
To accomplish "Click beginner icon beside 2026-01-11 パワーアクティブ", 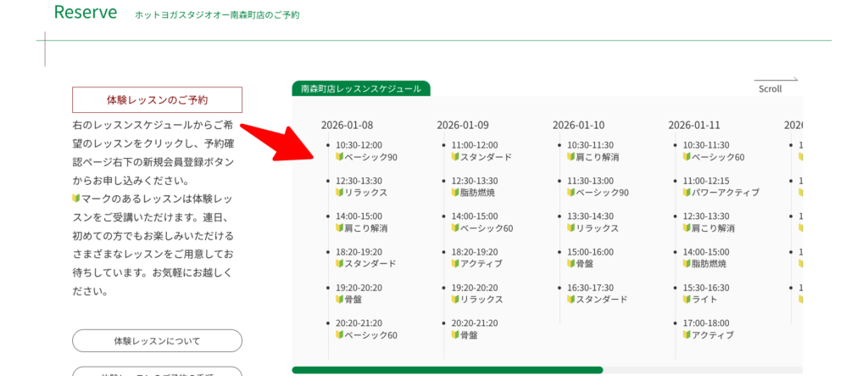I will coord(687,193).
